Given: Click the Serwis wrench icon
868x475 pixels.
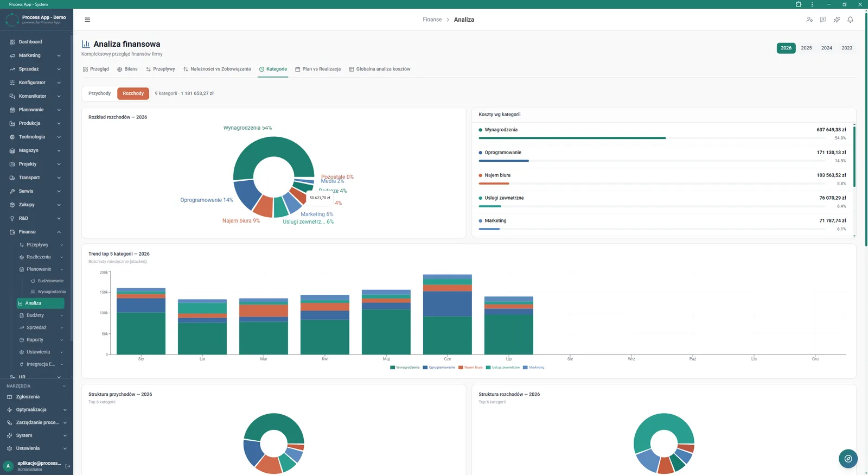Looking at the screenshot, I should [12, 191].
